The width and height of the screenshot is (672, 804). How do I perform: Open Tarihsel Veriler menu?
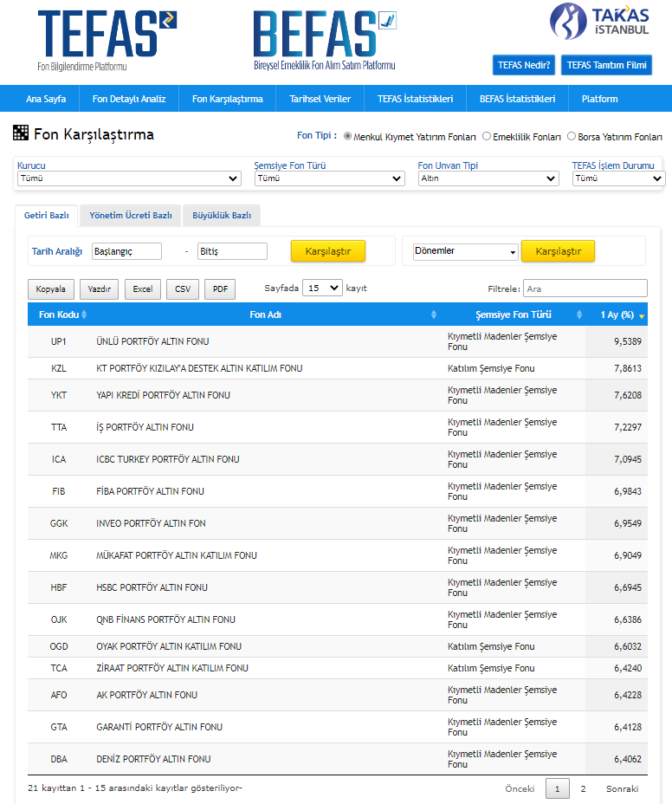[320, 99]
